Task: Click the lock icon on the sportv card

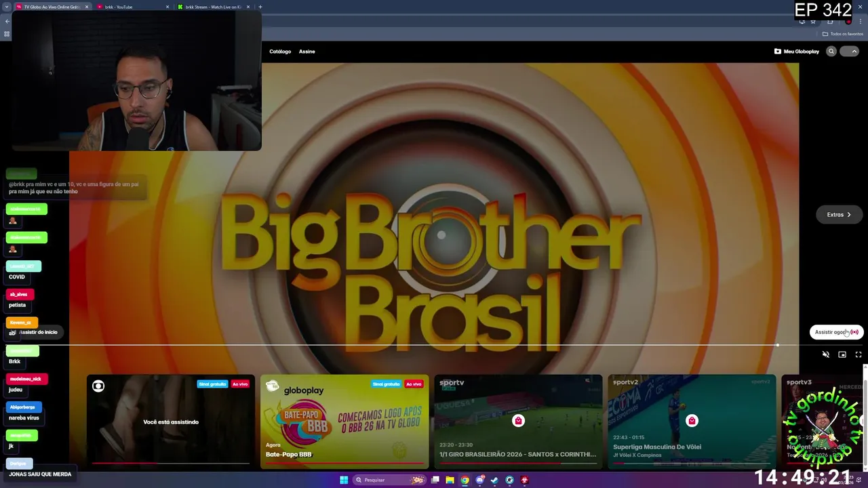Action: pyautogui.click(x=518, y=421)
